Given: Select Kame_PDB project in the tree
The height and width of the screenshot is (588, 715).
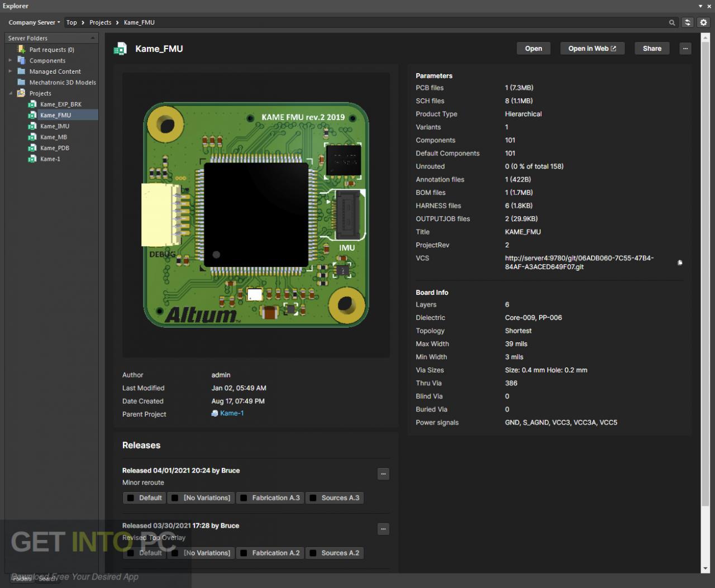Looking at the screenshot, I should click(x=55, y=148).
